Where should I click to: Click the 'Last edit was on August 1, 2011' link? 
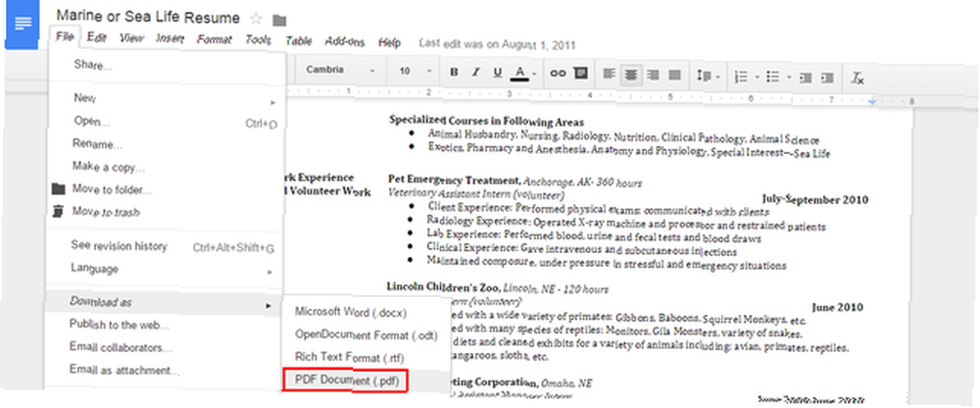497,44
